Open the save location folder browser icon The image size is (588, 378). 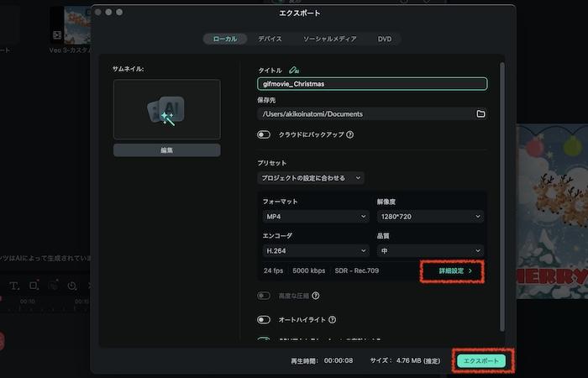click(x=480, y=113)
